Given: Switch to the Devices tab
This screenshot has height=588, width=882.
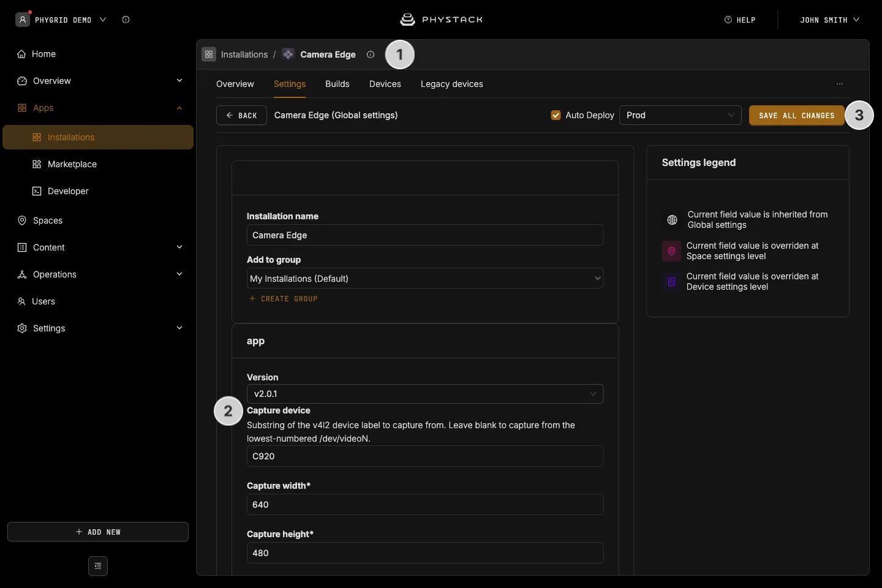Looking at the screenshot, I should tap(385, 84).
